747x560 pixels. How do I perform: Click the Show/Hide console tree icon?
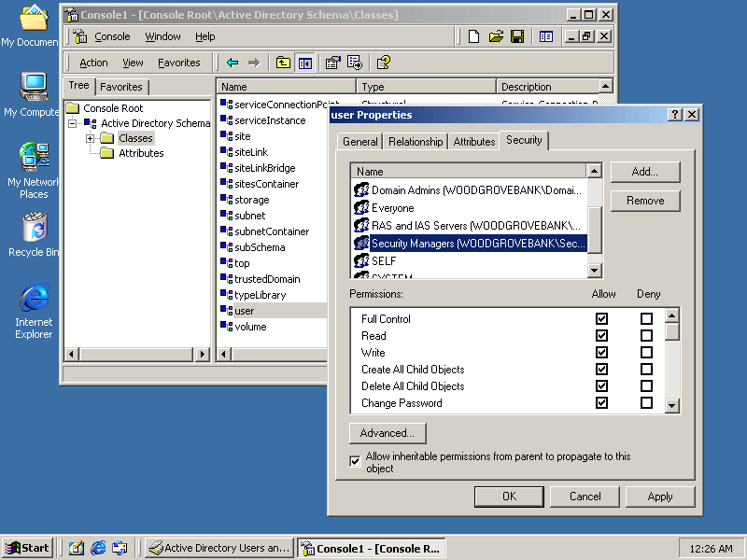tap(304, 63)
